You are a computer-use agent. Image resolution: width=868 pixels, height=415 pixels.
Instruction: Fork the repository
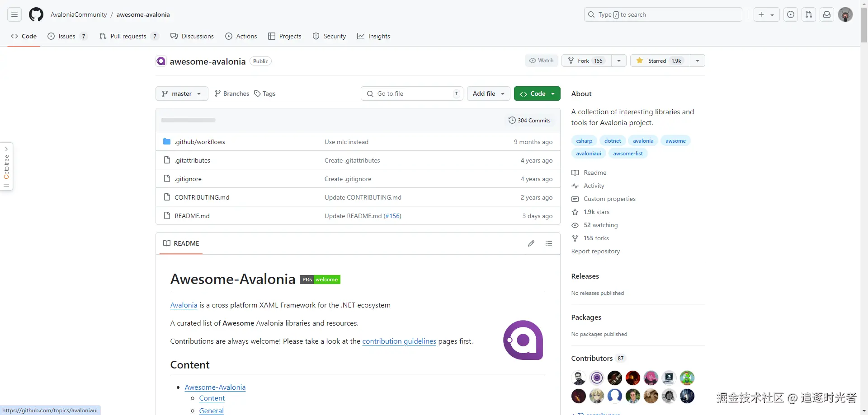(x=586, y=61)
